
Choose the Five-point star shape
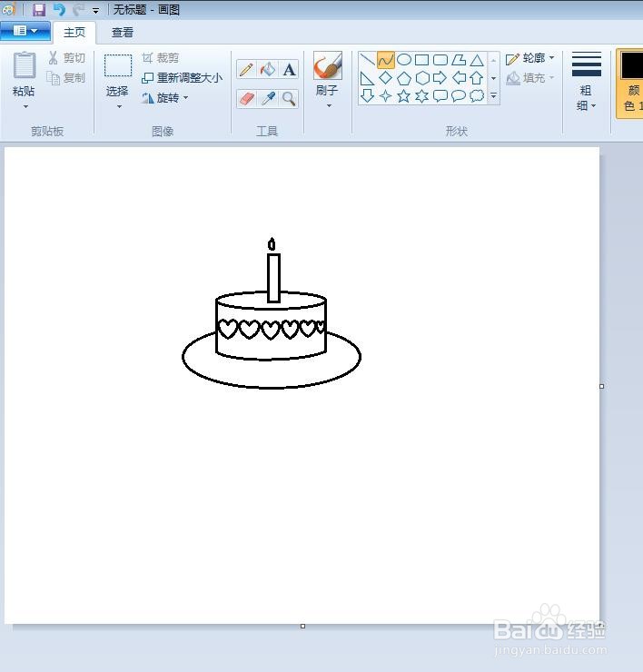coord(404,95)
